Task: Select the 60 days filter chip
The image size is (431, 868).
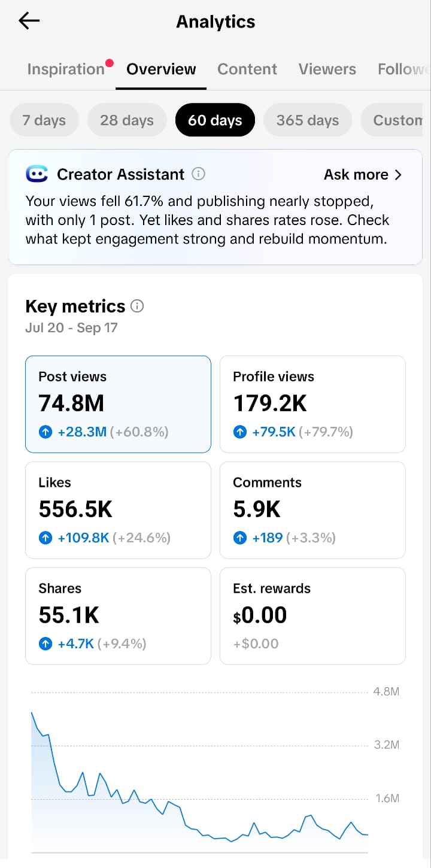Action: tap(215, 120)
